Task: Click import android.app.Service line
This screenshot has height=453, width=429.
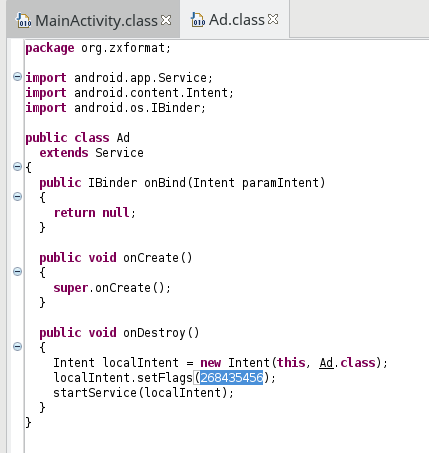Action: [119, 78]
